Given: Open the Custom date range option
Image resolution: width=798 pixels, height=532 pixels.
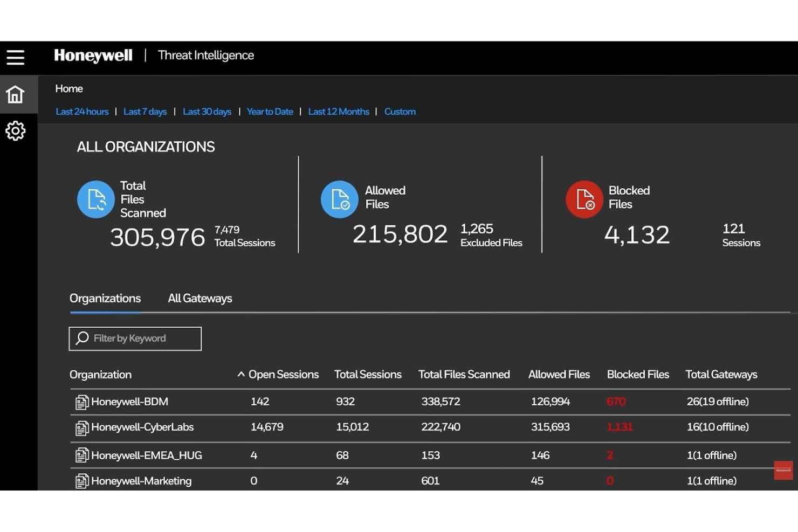Looking at the screenshot, I should [400, 112].
